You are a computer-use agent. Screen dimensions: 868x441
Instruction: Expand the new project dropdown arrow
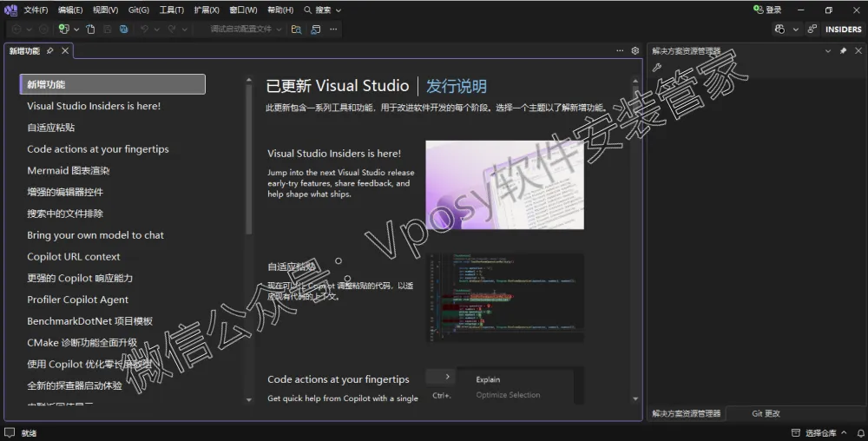(76, 30)
